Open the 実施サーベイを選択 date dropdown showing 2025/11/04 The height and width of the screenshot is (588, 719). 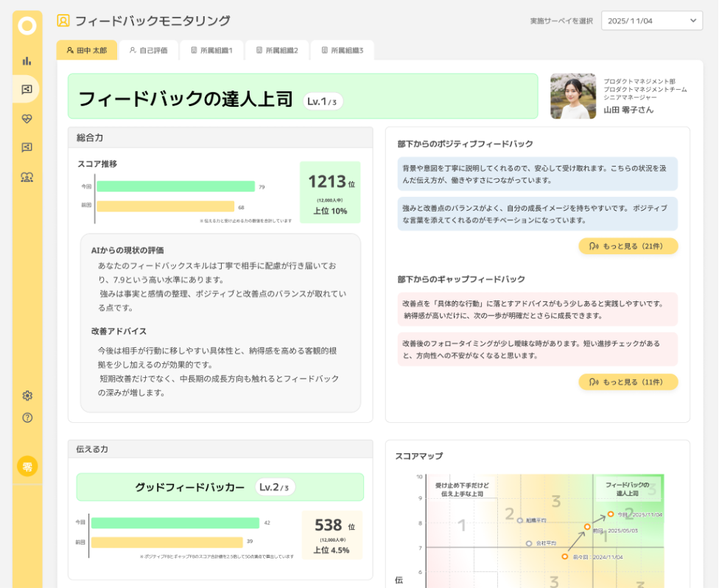(652, 21)
